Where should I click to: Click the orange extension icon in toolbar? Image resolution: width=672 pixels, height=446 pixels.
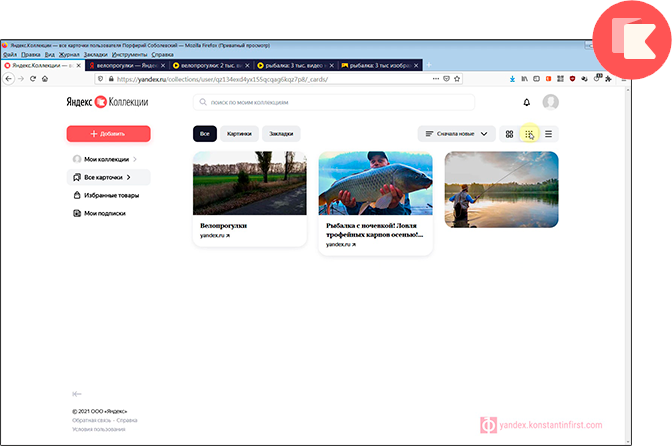[548, 79]
